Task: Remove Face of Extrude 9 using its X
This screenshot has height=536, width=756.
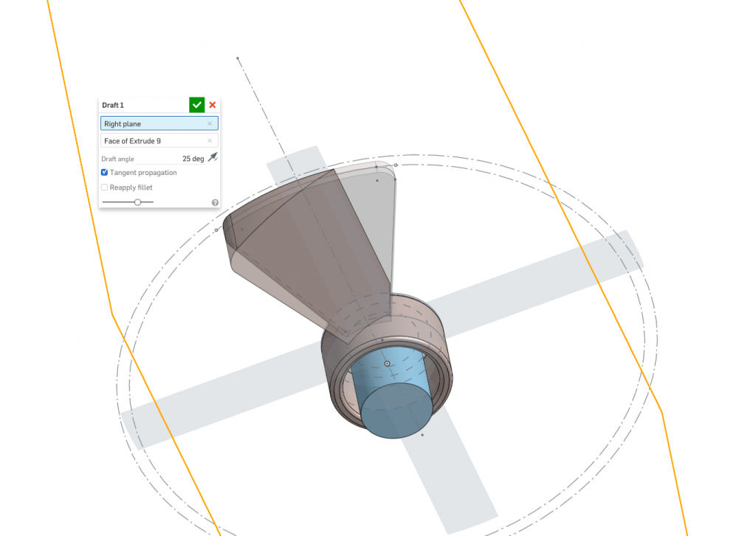Action: (x=209, y=140)
